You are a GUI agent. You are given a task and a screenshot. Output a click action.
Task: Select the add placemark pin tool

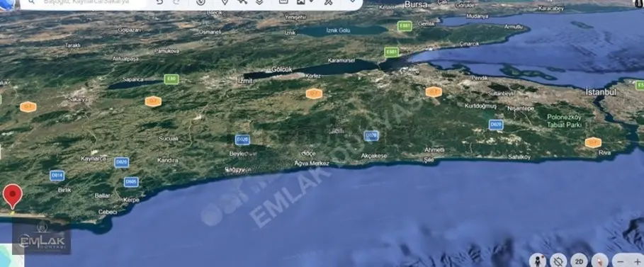coord(225,2)
